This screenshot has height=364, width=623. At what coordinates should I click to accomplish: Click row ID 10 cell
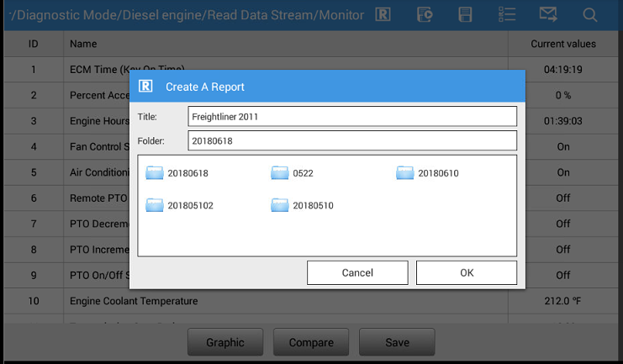(34, 301)
